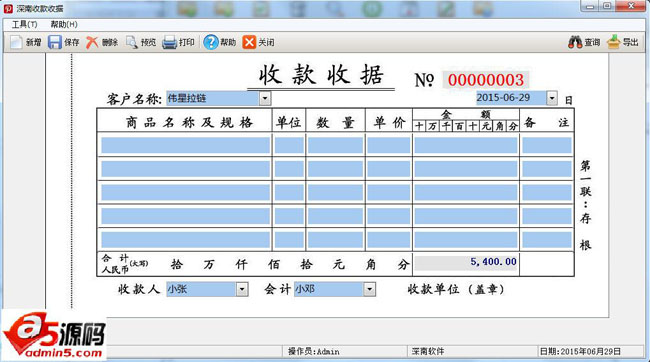Click third row 数量 quantity cell

point(335,193)
